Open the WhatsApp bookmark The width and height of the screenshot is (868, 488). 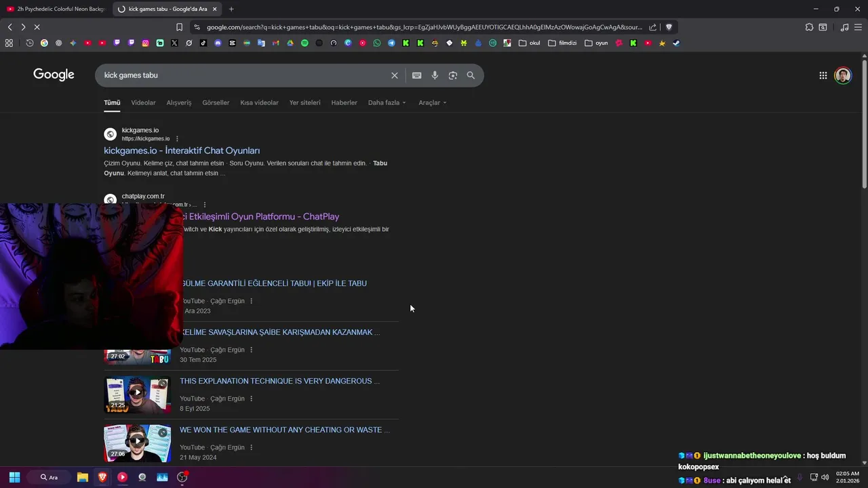(377, 43)
